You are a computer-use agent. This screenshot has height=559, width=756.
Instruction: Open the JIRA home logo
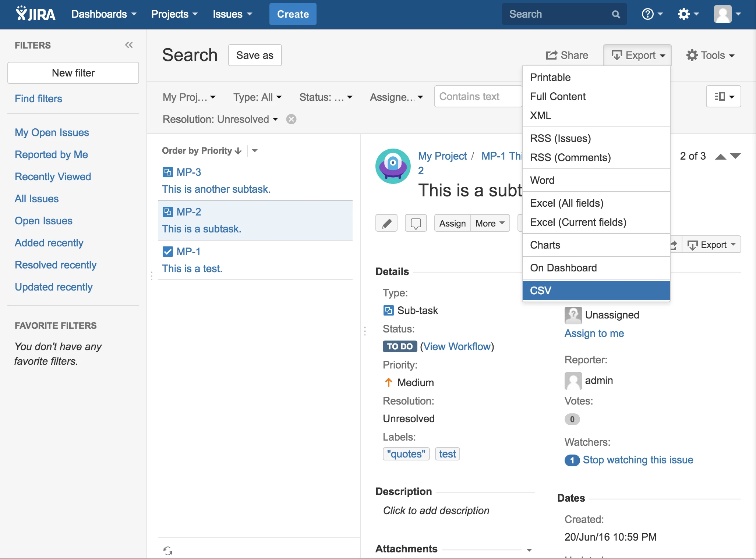point(35,14)
